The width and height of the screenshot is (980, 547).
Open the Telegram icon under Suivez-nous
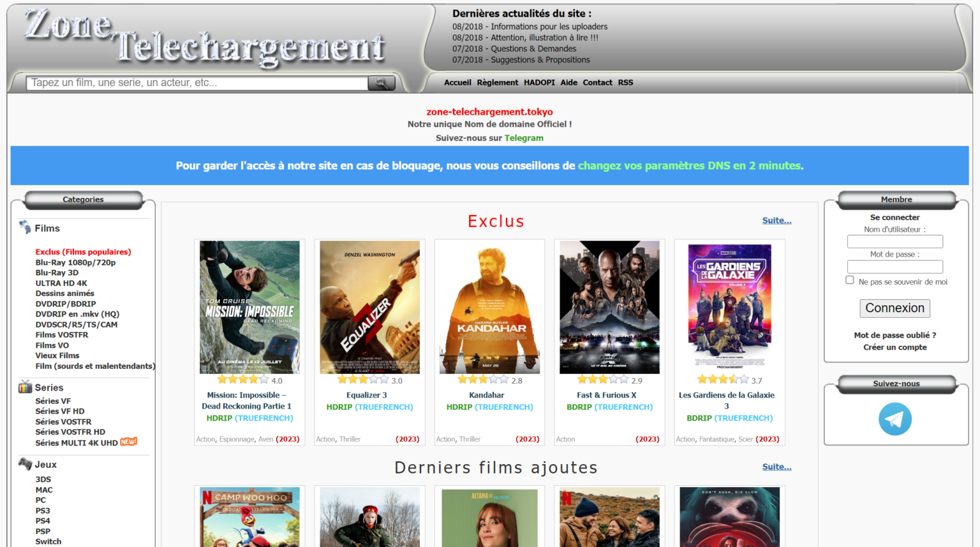pos(895,419)
